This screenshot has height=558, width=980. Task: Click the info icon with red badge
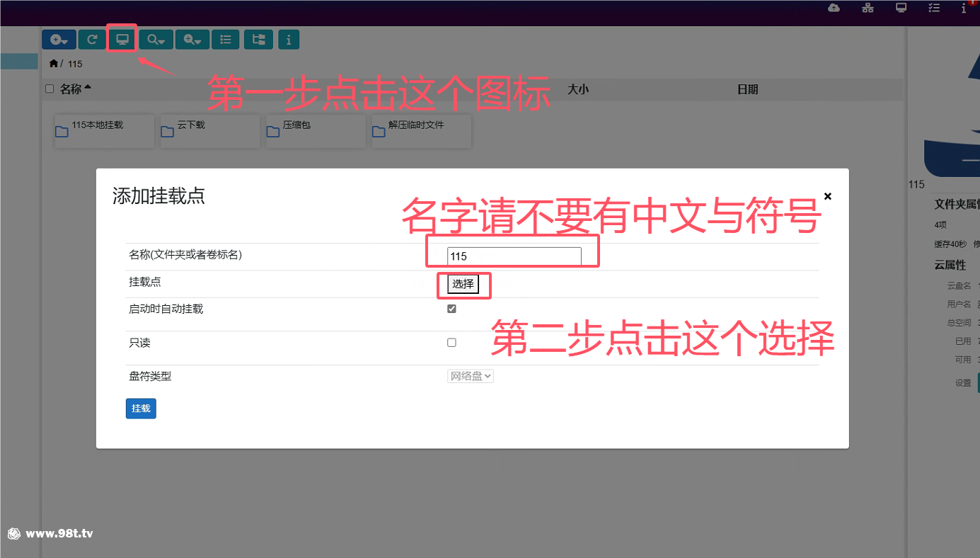[x=964, y=8]
